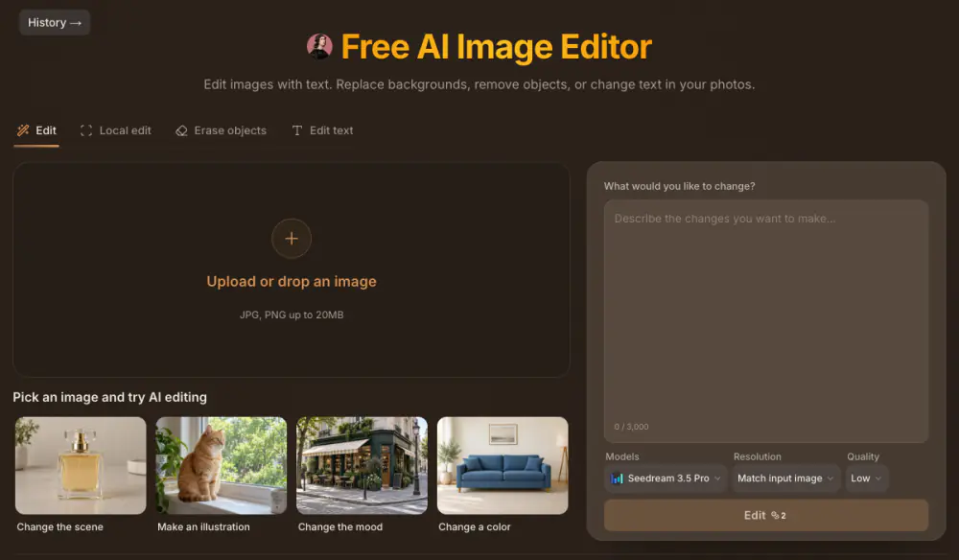Click the Edit button with credit cost
Screen dimensions: 959x560
click(x=766, y=515)
